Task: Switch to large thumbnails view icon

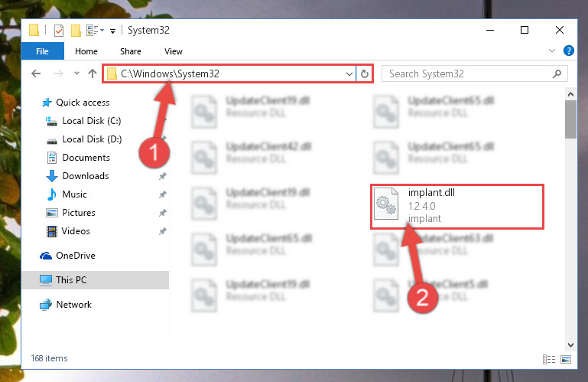Action: coord(566,360)
